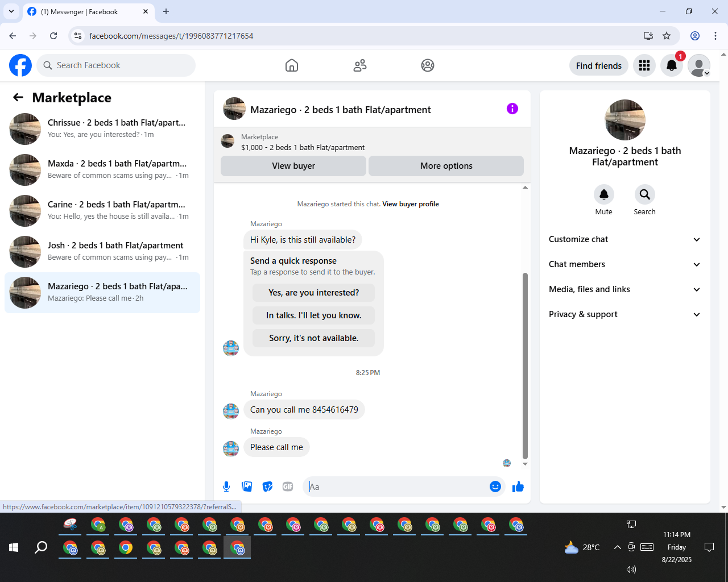The width and height of the screenshot is (728, 582).
Task: Open a new browser tab
Action: (166, 11)
